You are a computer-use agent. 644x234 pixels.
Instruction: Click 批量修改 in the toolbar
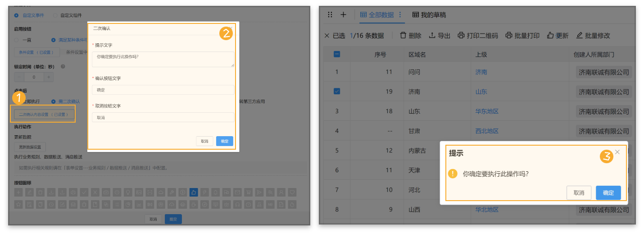pyautogui.click(x=593, y=36)
